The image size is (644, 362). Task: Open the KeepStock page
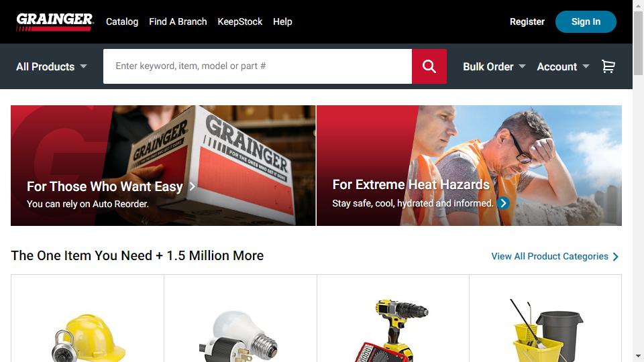click(240, 21)
